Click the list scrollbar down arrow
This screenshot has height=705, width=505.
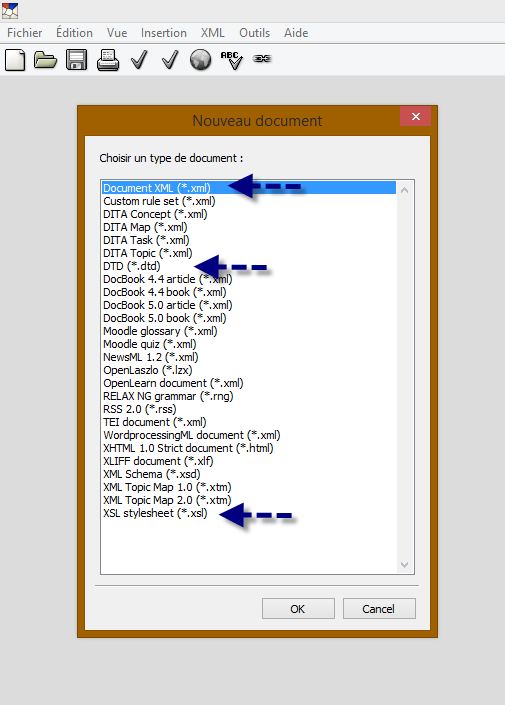[404, 564]
